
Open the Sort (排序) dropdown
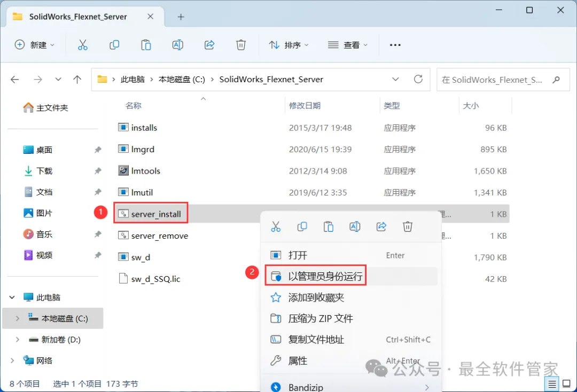click(289, 45)
